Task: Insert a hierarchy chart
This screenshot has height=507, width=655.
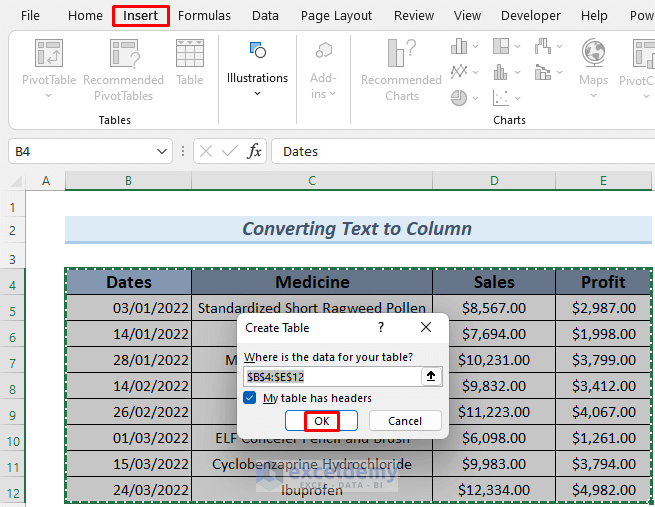Action: click(x=500, y=46)
